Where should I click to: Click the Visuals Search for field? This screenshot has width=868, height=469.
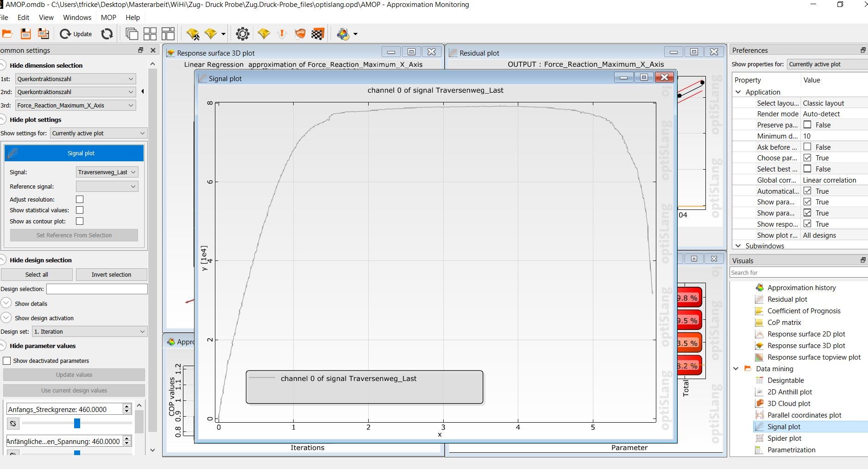pyautogui.click(x=799, y=273)
